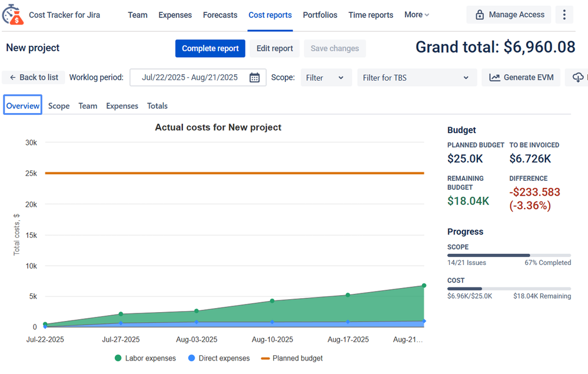This screenshot has height=374, width=588.
Task: Click the Worklog period date field
Action: 190,78
